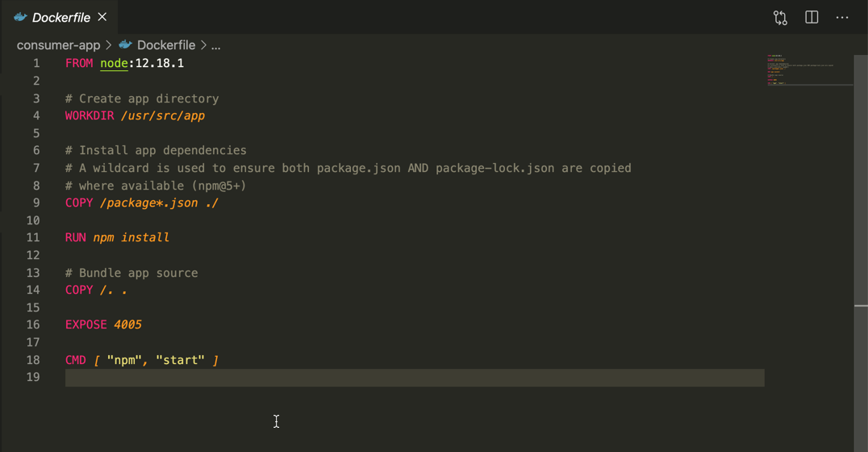Click the vertical scrollbar track
This screenshot has height=452, width=868.
tap(862, 202)
